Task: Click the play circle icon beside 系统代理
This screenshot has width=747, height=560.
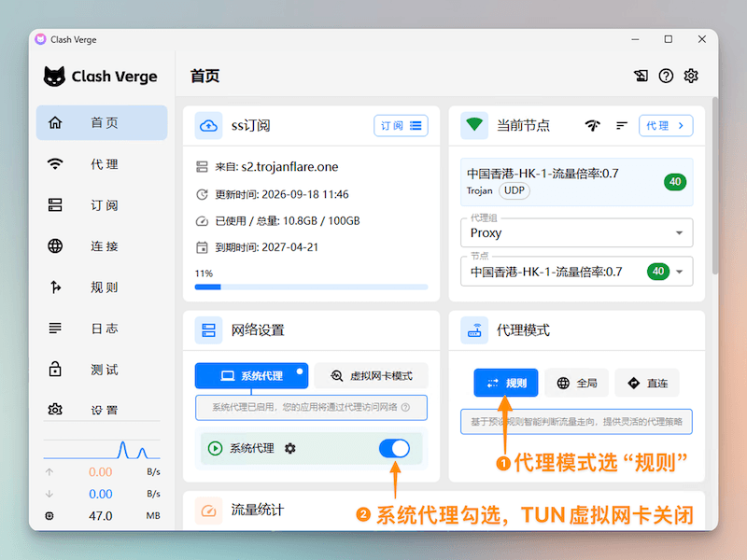Action: point(216,448)
